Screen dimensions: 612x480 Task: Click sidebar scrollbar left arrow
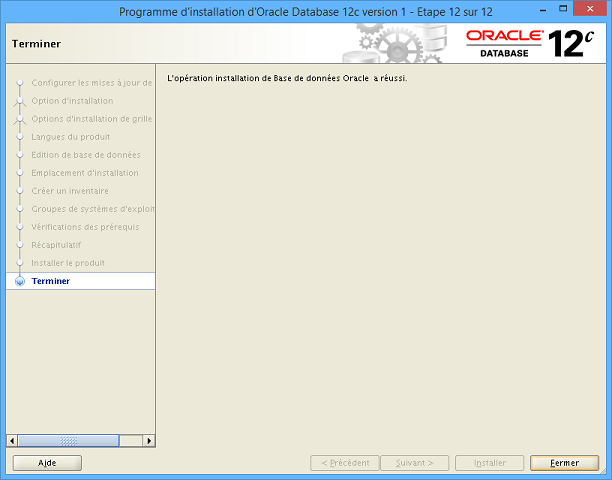[x=12, y=441]
